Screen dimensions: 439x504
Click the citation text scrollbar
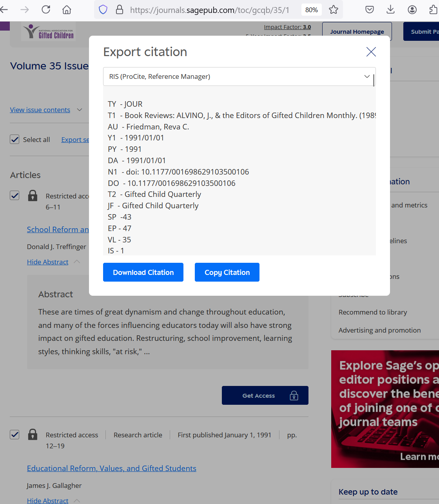(374, 80)
